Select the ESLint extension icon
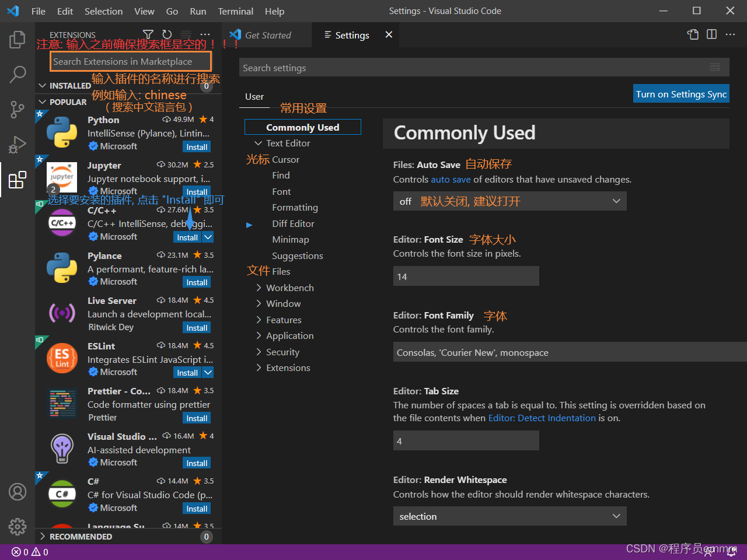747x560 pixels. click(62, 358)
